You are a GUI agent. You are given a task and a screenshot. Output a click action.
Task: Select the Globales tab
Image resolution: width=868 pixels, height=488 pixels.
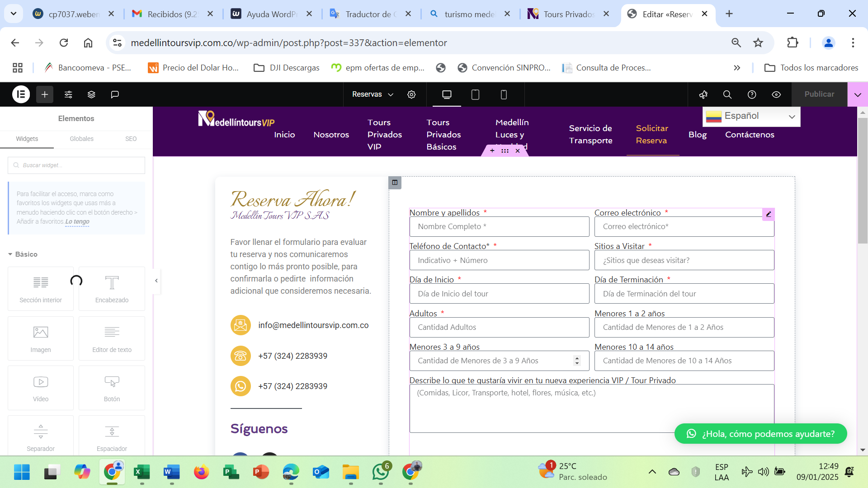(x=81, y=139)
